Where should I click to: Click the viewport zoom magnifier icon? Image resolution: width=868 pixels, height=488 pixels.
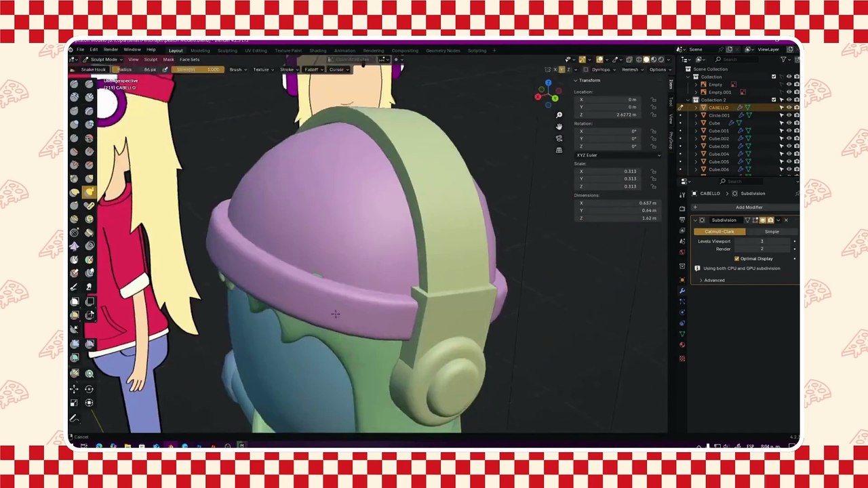click(x=559, y=115)
